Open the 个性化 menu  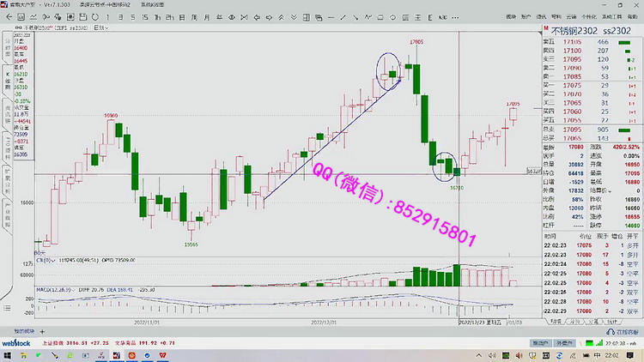(589, 16)
